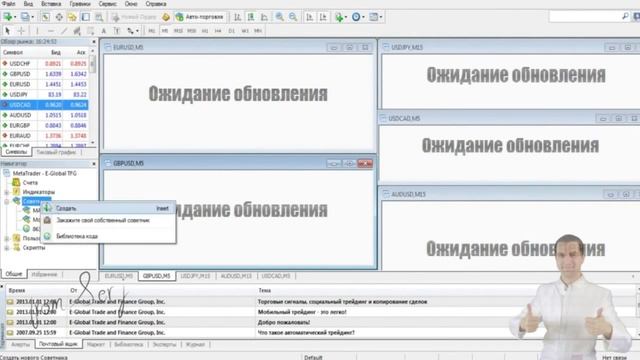Toggle the Авто-торговля button
Screen dimensions: 640x360
click(x=199, y=17)
